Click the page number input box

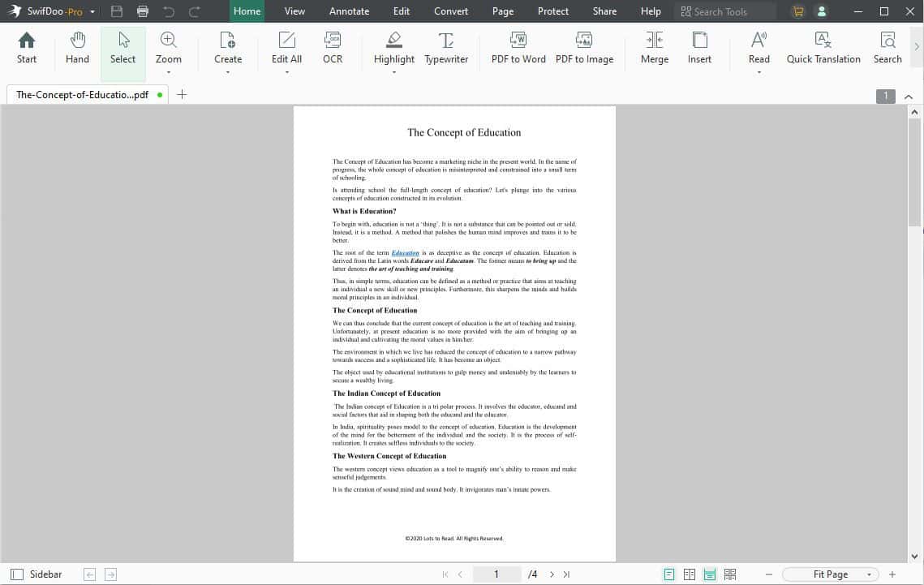click(x=496, y=574)
